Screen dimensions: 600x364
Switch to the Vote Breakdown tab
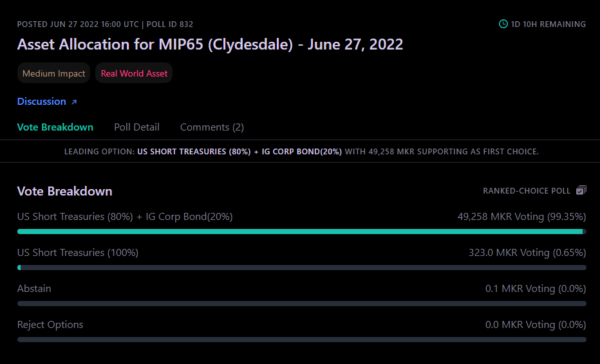point(55,127)
